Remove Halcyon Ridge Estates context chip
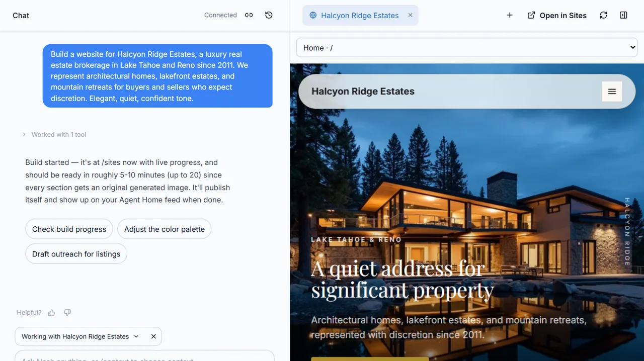The height and width of the screenshot is (361, 644). point(153,336)
